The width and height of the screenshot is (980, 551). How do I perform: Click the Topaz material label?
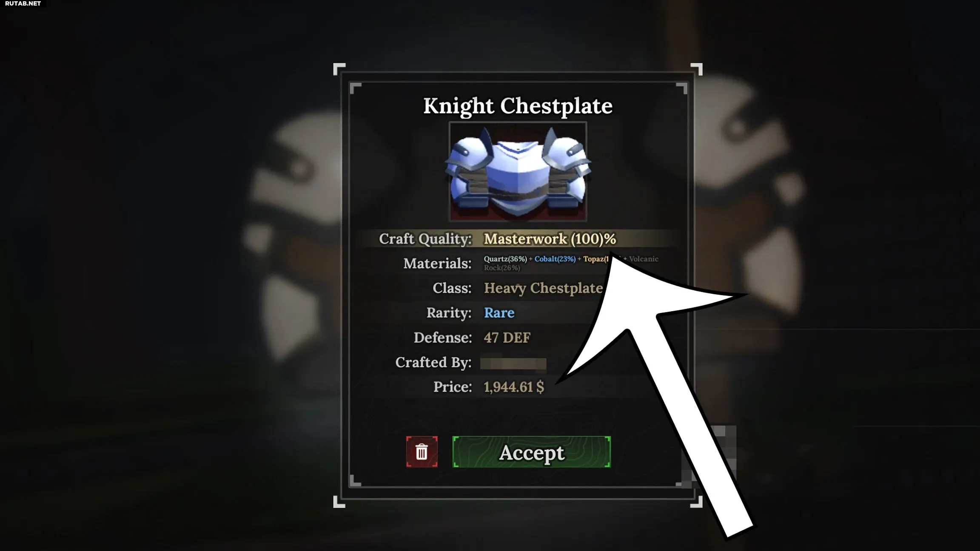click(x=596, y=259)
